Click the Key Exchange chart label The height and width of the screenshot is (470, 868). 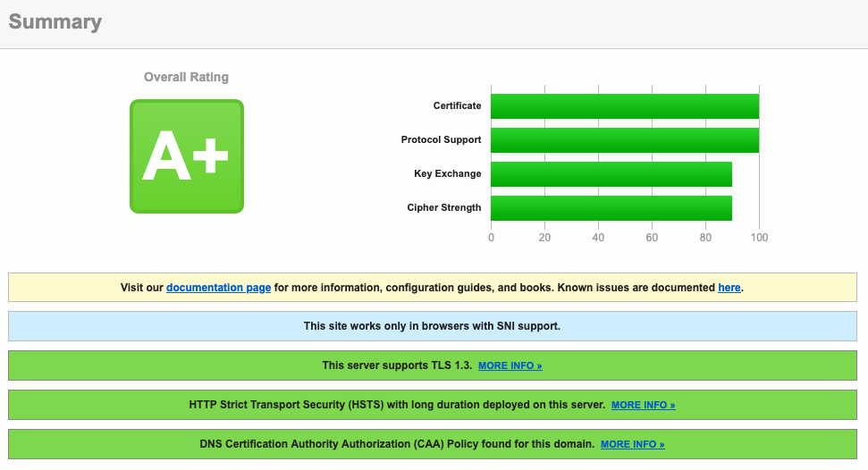point(447,174)
